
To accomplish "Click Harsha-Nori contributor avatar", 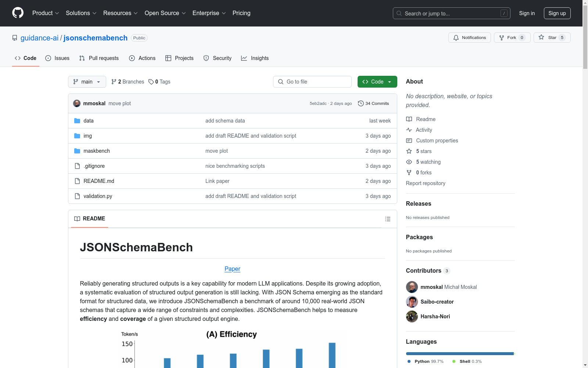I will pyautogui.click(x=412, y=316).
